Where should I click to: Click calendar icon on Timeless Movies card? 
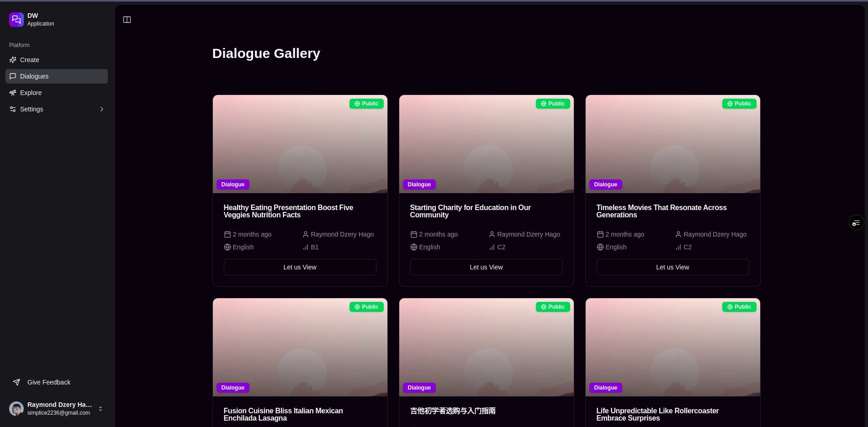[600, 234]
